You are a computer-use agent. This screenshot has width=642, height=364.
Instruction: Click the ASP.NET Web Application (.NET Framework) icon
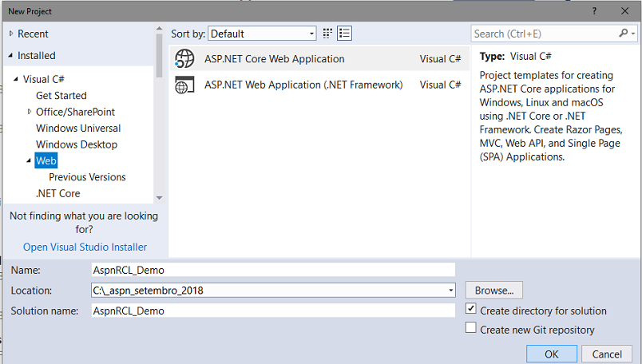coord(184,85)
